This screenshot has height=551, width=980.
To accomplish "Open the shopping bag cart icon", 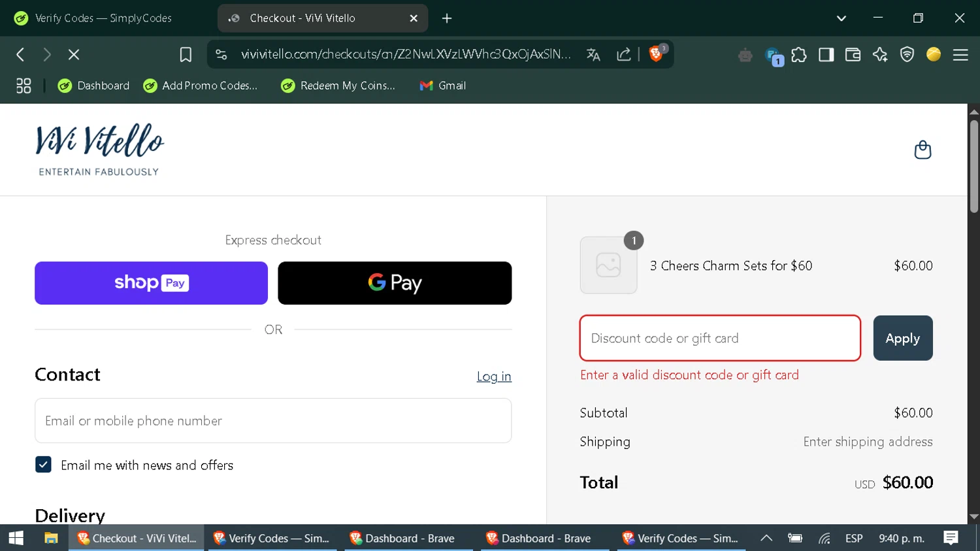I will pyautogui.click(x=923, y=150).
